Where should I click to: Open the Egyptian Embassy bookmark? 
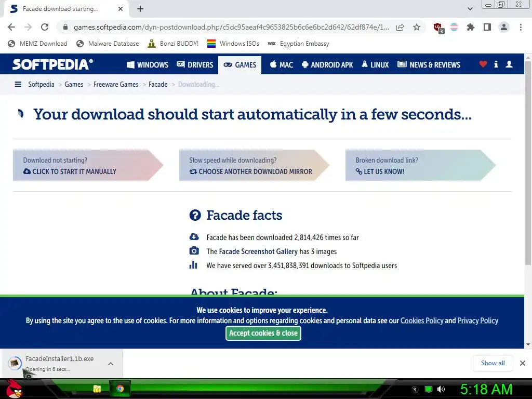(x=298, y=44)
